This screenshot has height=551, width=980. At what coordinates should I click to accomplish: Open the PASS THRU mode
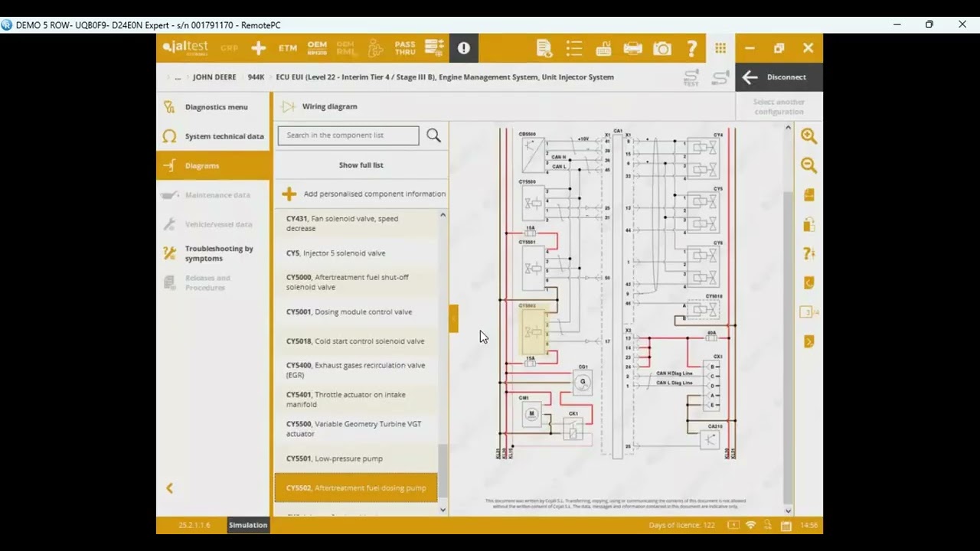pos(405,48)
